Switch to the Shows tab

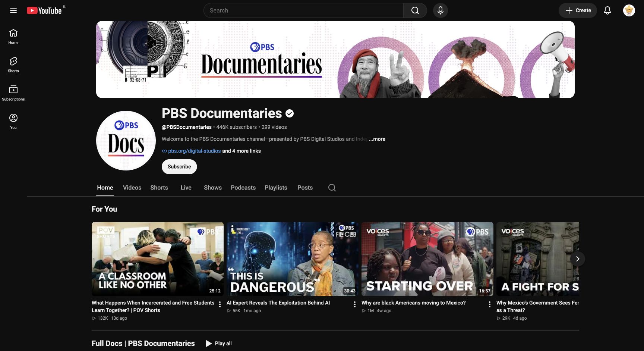point(213,188)
